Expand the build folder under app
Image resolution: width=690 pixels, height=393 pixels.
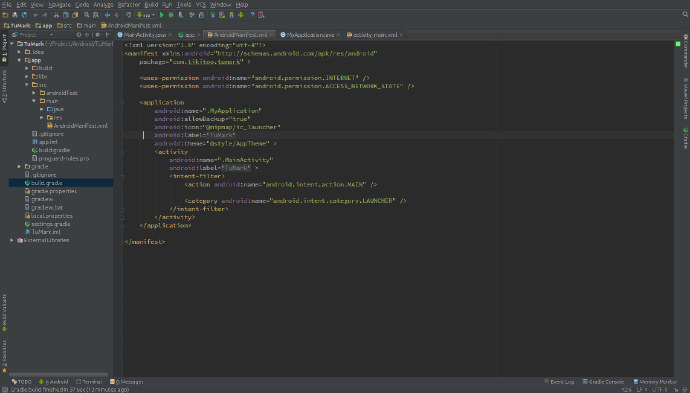[27, 68]
